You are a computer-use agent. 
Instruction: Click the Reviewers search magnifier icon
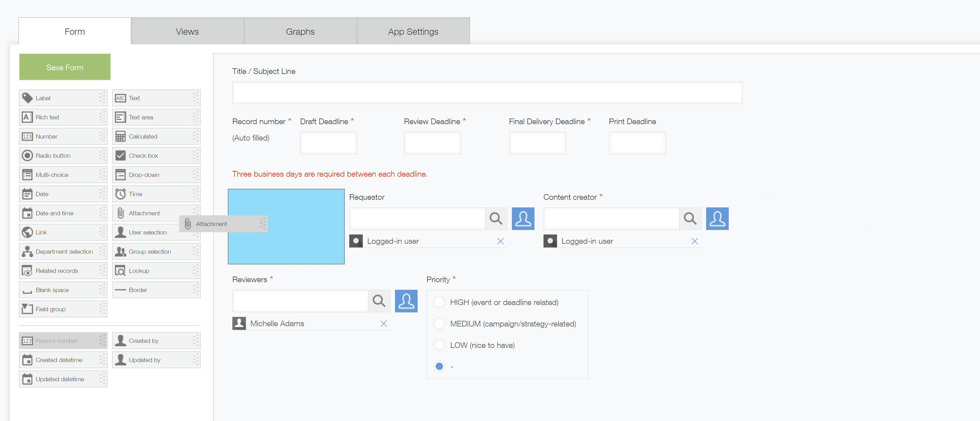pyautogui.click(x=379, y=301)
